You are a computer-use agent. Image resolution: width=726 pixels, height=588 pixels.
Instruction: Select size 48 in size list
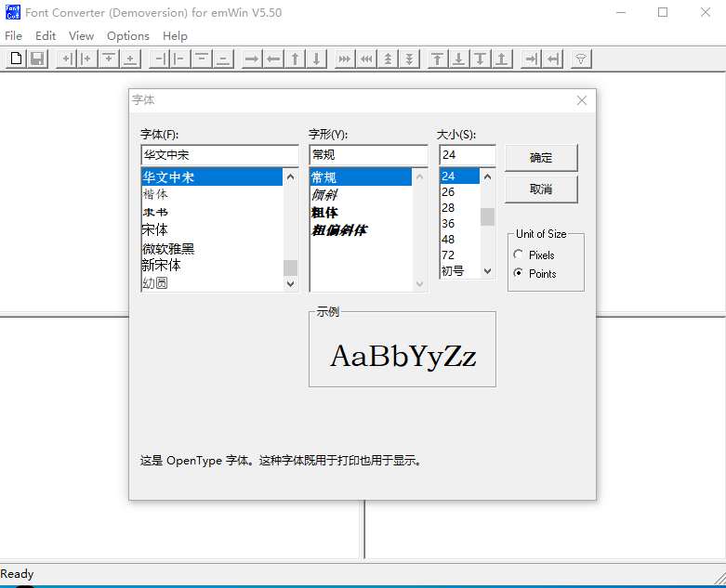460,239
